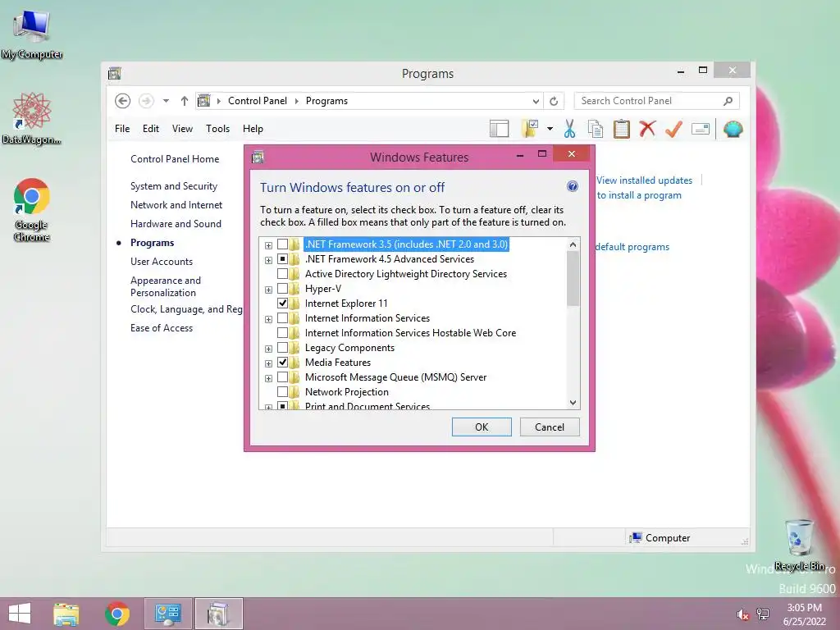Viewport: 840px width, 630px height.
Task: Open the Windows Start button
Action: point(20,614)
